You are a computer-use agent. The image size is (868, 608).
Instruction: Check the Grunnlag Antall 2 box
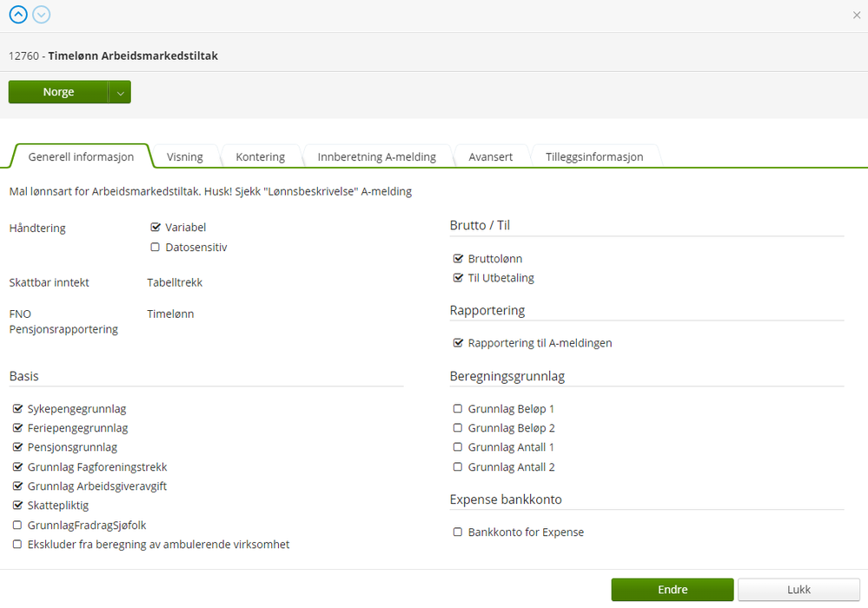(x=458, y=467)
